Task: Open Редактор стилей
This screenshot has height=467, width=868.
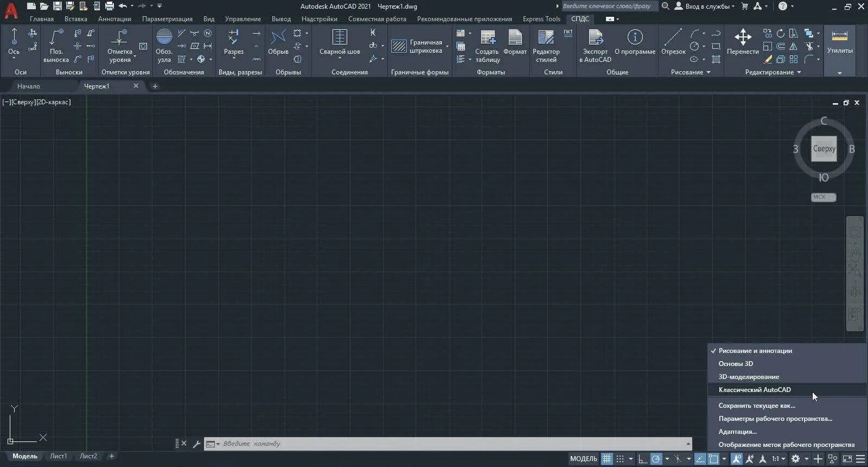Action: point(546,46)
